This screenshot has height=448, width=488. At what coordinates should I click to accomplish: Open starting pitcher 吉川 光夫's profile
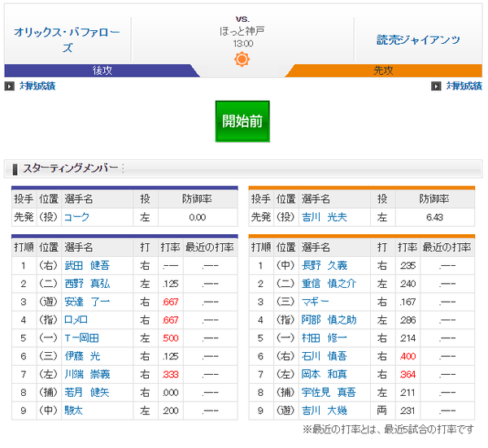324,217
